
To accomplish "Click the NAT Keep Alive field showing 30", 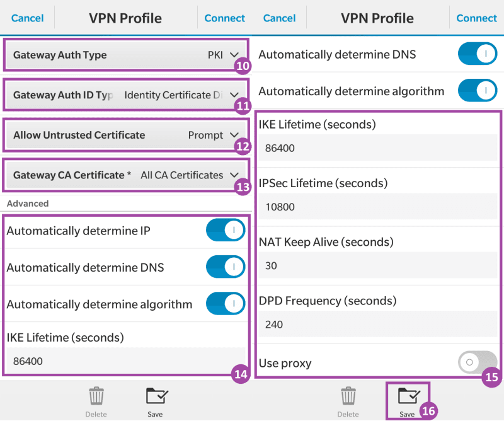I will 378,265.
